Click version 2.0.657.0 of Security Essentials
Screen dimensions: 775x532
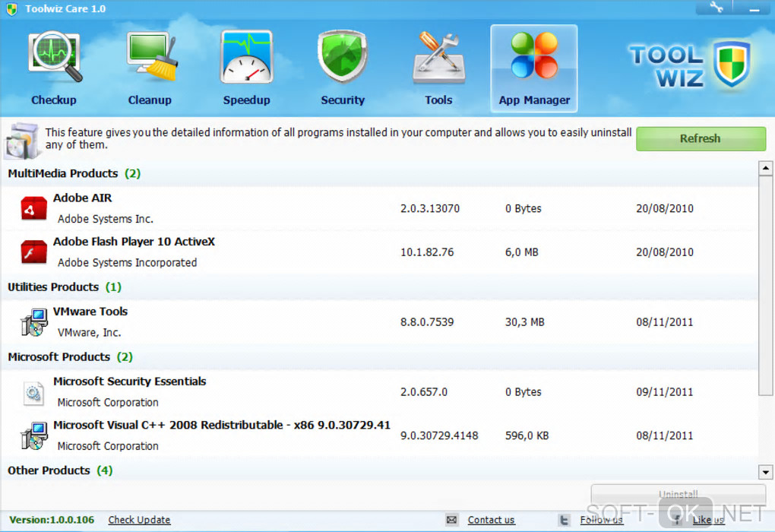click(x=424, y=392)
